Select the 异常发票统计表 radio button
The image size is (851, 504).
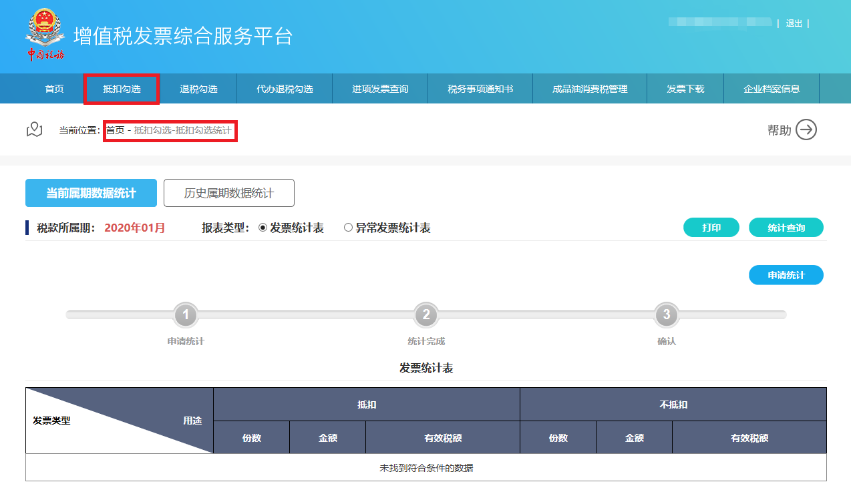pyautogui.click(x=348, y=228)
